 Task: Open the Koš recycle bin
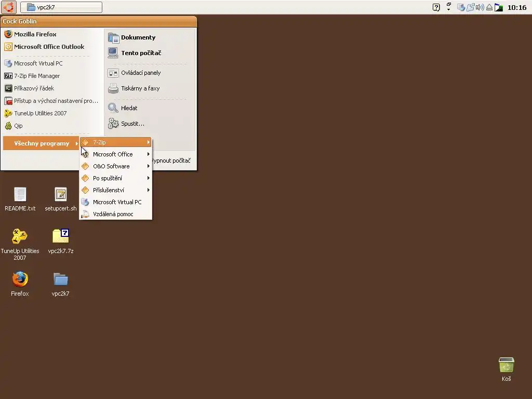[x=506, y=369]
